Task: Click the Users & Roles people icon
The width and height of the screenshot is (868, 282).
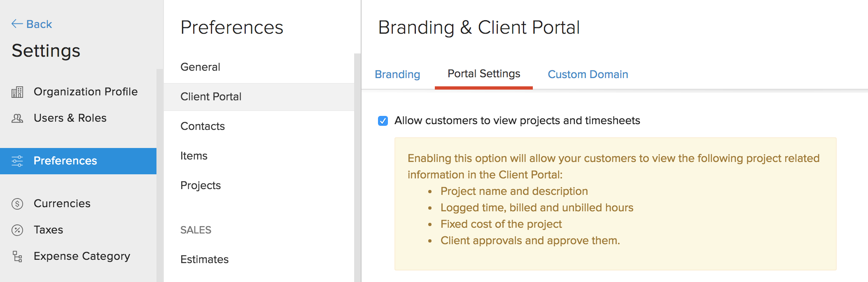Action: click(17, 118)
